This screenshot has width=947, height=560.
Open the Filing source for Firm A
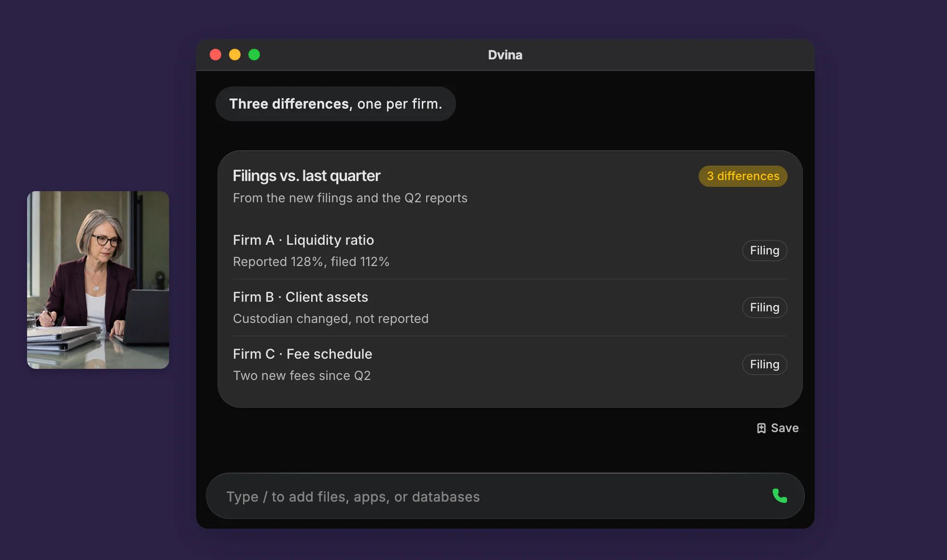(764, 251)
